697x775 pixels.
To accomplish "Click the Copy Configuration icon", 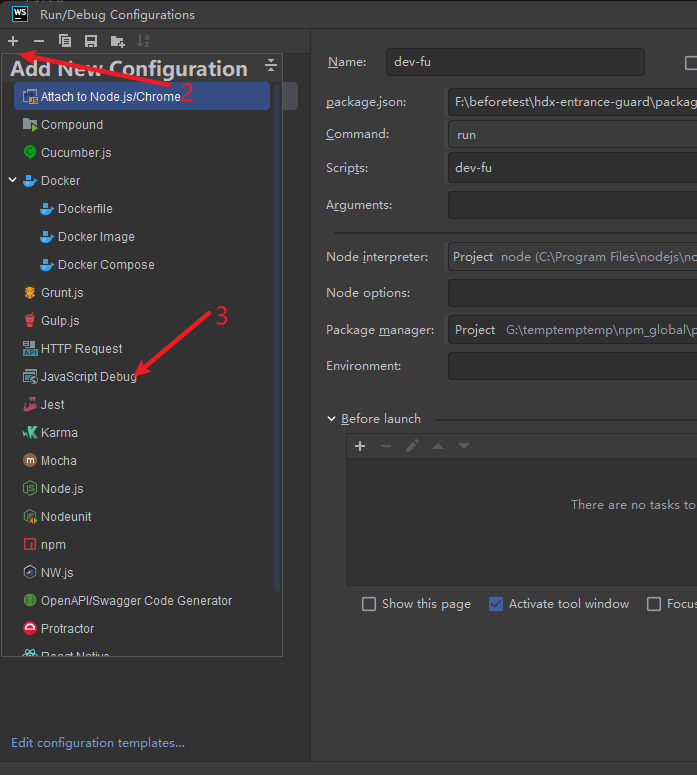I will click(x=65, y=41).
